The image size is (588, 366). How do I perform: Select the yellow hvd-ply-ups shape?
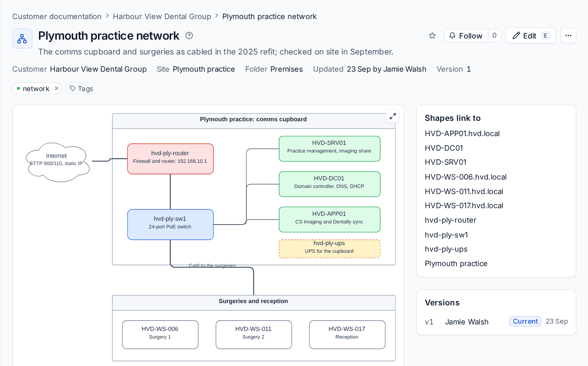[x=329, y=249]
